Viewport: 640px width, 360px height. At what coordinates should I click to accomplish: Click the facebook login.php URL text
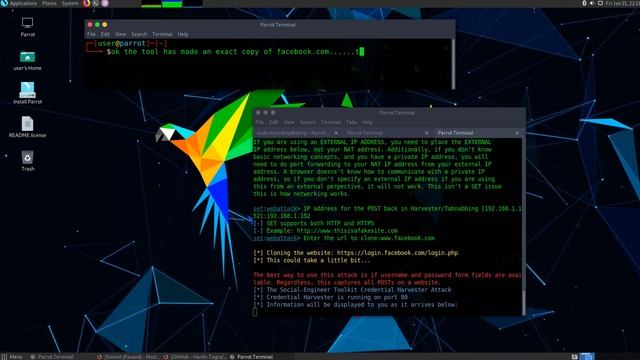[397, 253]
